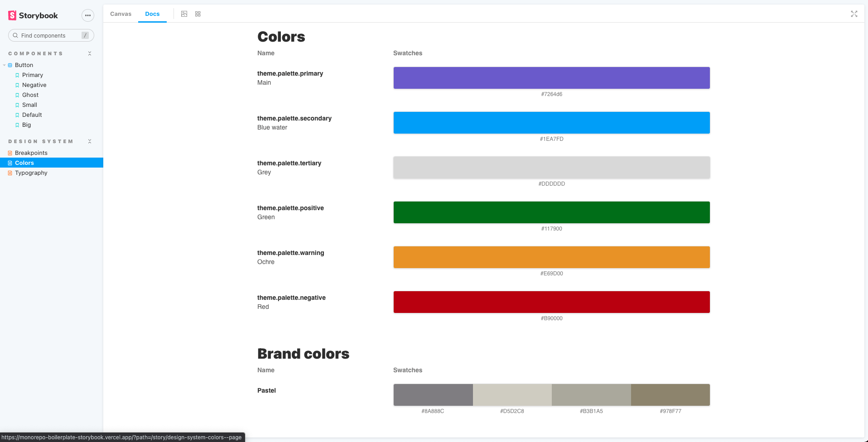Click the grey tertiary #DDDDDD swatch
Image resolution: width=868 pixels, height=442 pixels.
point(551,168)
